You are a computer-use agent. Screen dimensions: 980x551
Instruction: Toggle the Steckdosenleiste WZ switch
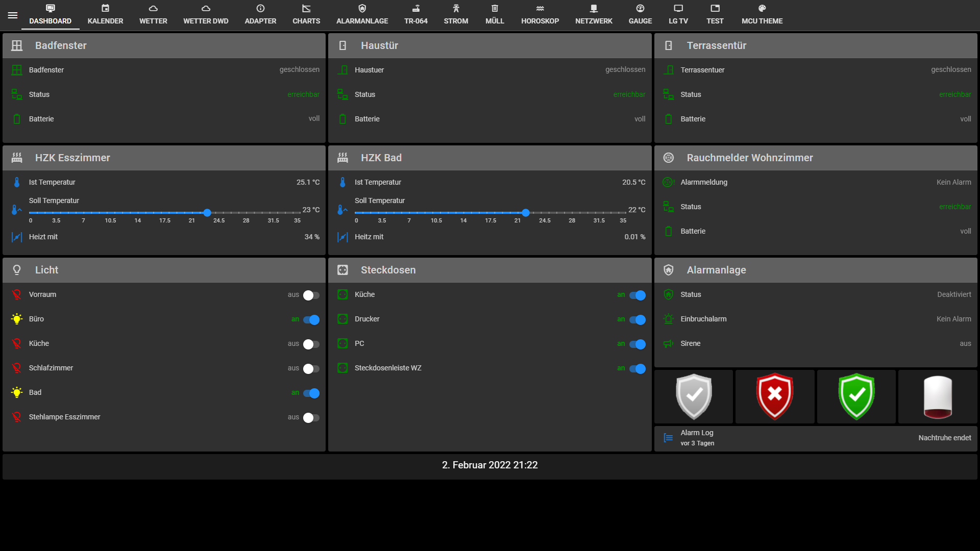(637, 368)
